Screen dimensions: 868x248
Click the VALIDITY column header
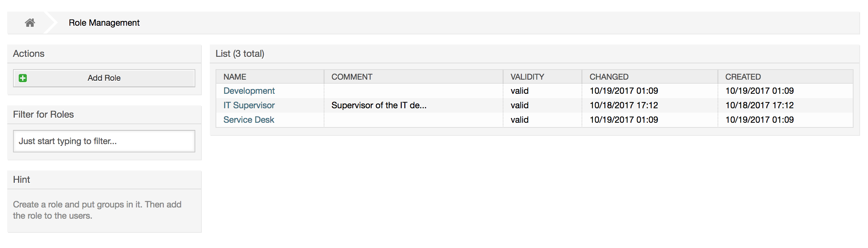527,77
